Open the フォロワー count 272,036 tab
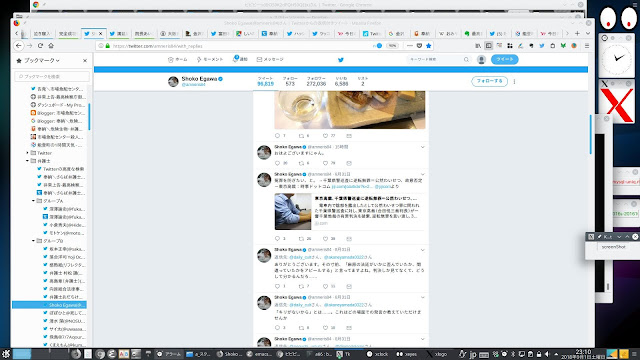Screen dimensions: 640x360 point(316,81)
